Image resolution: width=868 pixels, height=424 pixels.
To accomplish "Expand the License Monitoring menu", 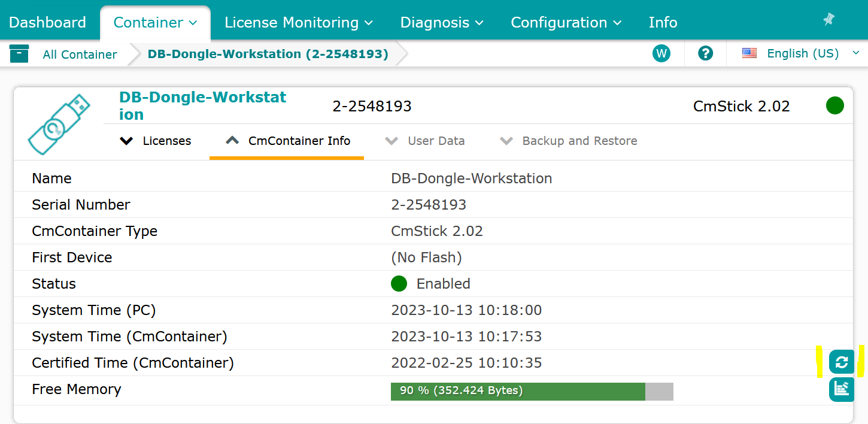I will point(298,23).
